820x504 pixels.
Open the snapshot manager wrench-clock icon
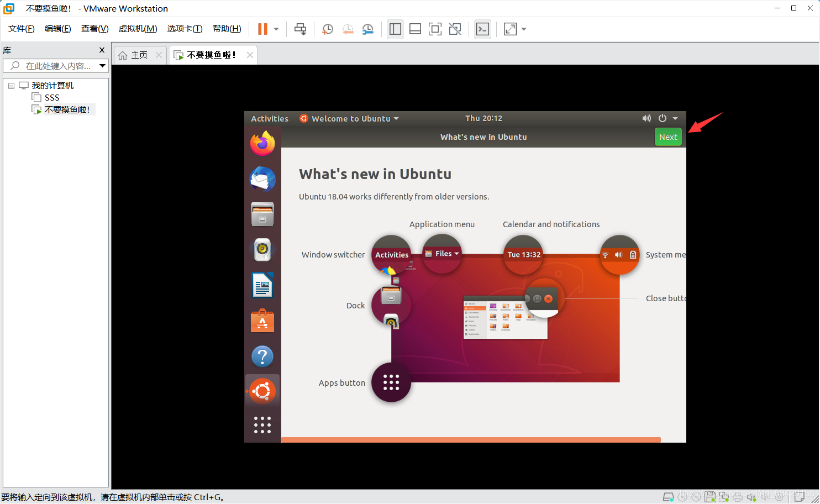pyautogui.click(x=367, y=29)
